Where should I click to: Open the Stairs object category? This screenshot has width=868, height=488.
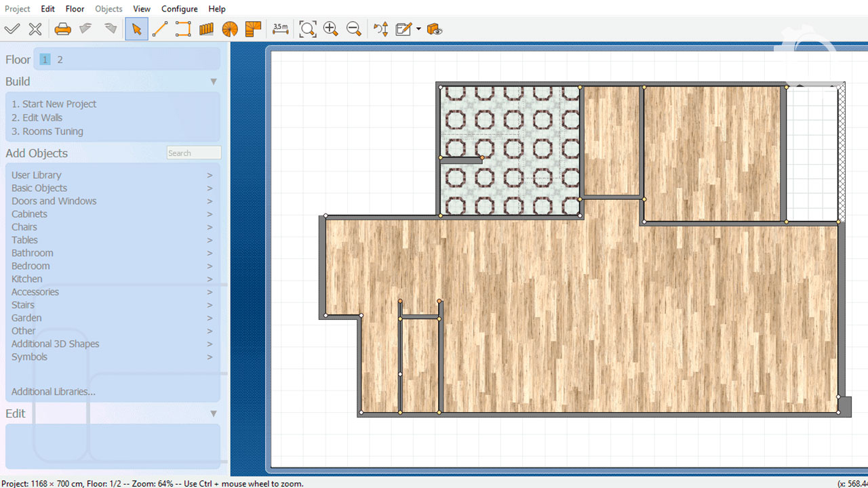pyautogui.click(x=112, y=305)
